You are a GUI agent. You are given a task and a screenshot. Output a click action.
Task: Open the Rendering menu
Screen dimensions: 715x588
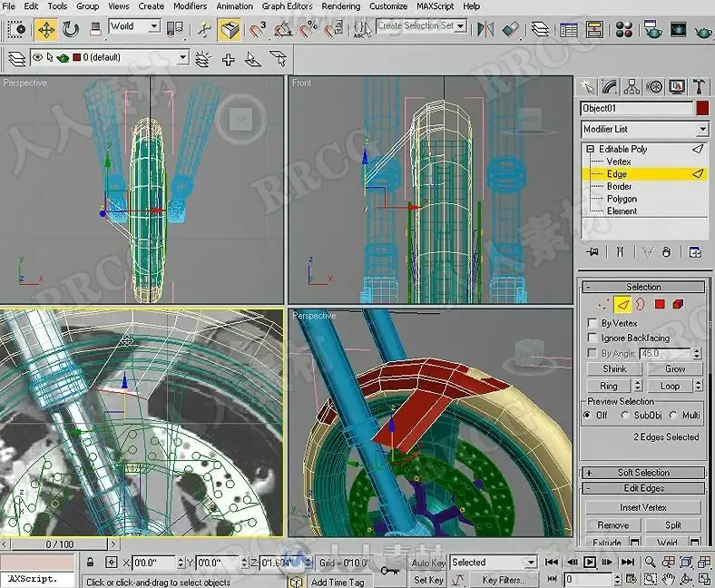point(340,5)
